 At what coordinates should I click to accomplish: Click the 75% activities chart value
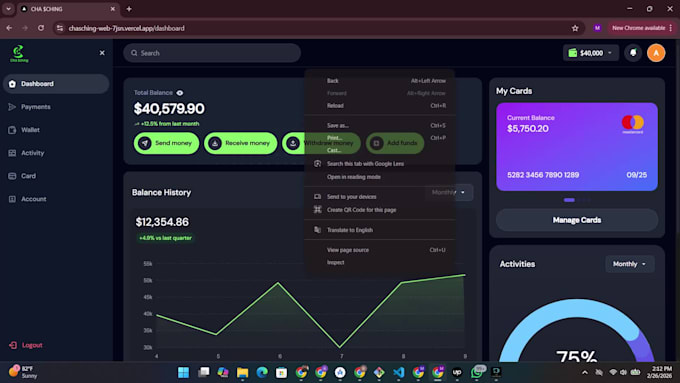(x=577, y=356)
